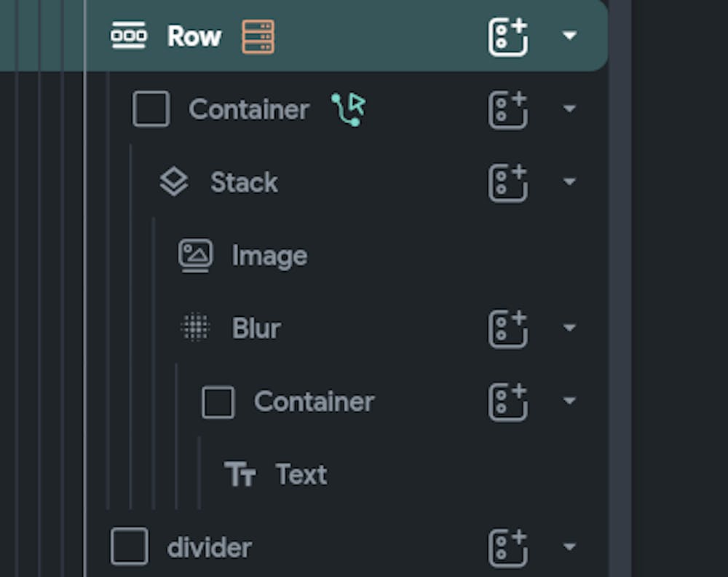This screenshot has width=728, height=577.
Task: Select the Image tree item
Action: click(x=268, y=255)
